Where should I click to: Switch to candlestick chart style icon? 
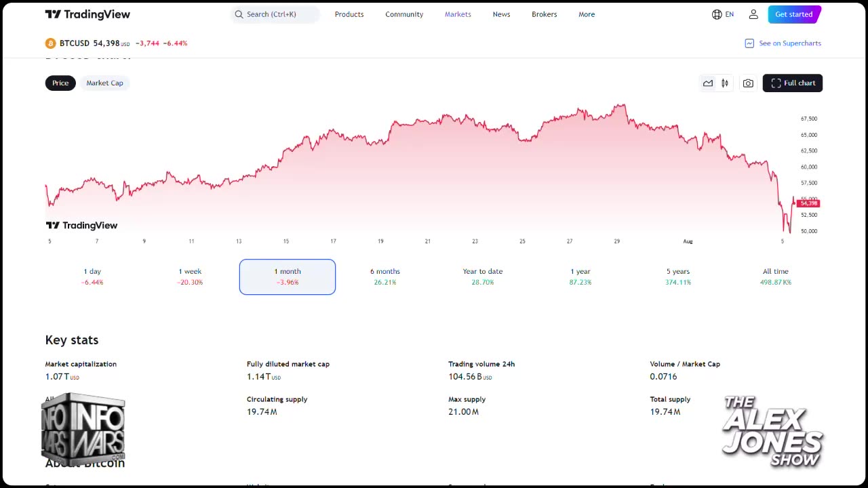[725, 83]
